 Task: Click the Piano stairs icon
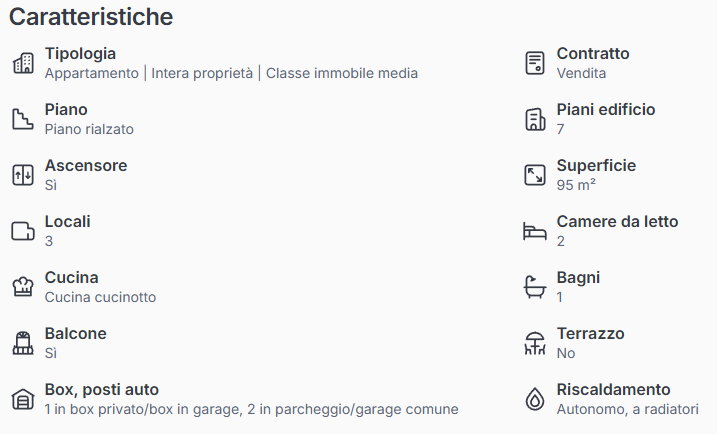pyautogui.click(x=22, y=120)
